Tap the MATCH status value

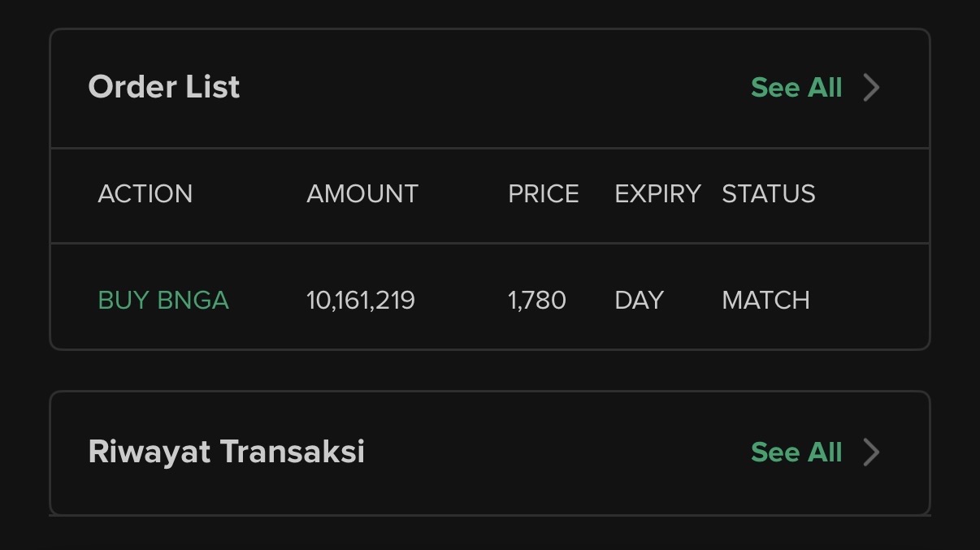765,301
